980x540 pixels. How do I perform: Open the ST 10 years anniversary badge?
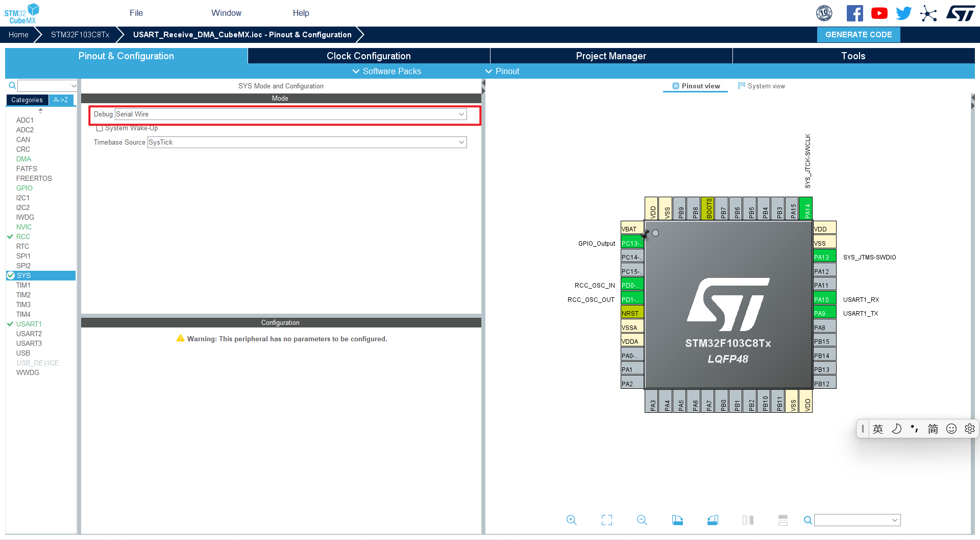[824, 13]
